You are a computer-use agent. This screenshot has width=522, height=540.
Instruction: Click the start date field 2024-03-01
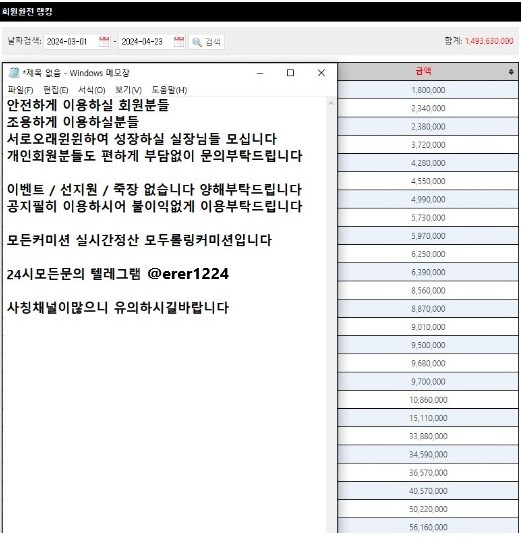click(71, 42)
